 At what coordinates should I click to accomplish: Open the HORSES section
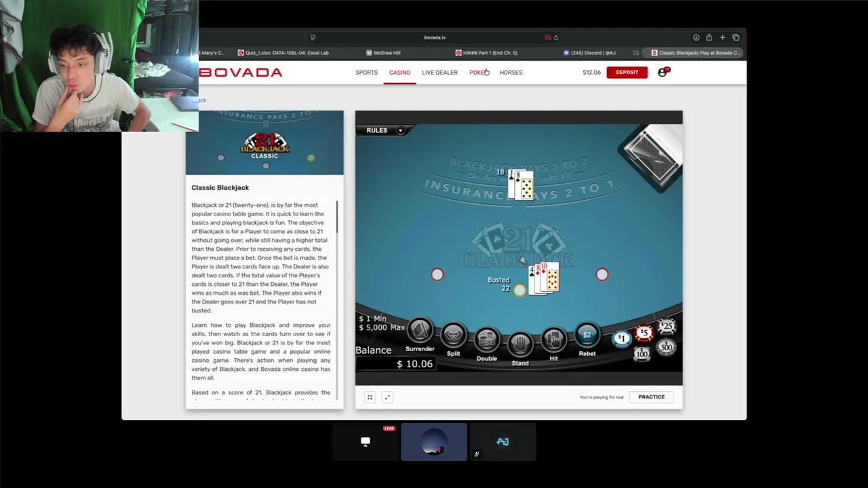[x=511, y=73]
